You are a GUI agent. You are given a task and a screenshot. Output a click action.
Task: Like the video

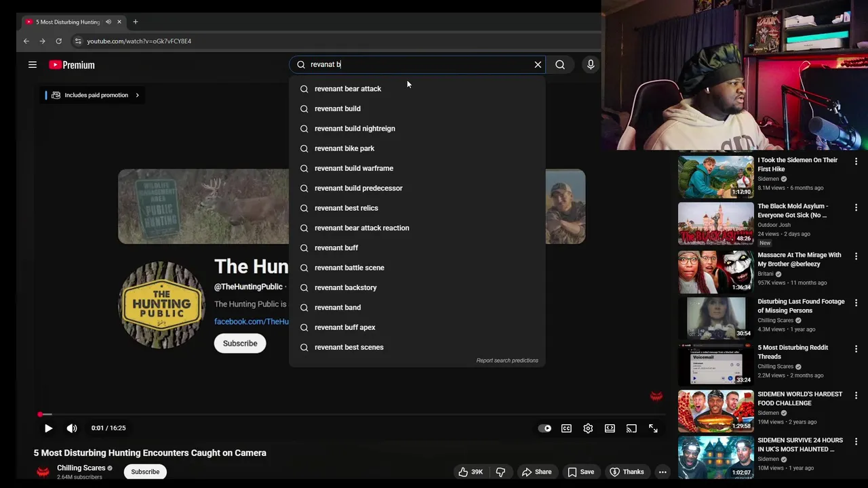(470, 472)
